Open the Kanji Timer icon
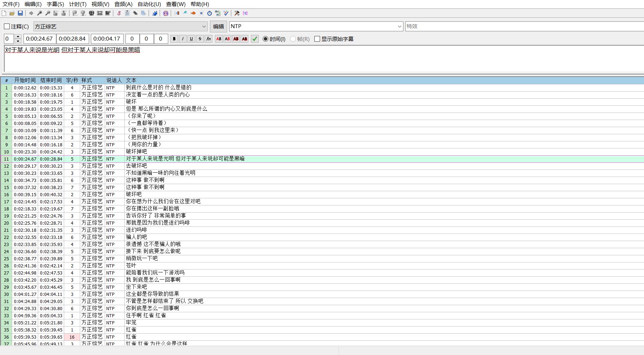Image resolution: width=644 pixels, height=355 pixels. 218,13
